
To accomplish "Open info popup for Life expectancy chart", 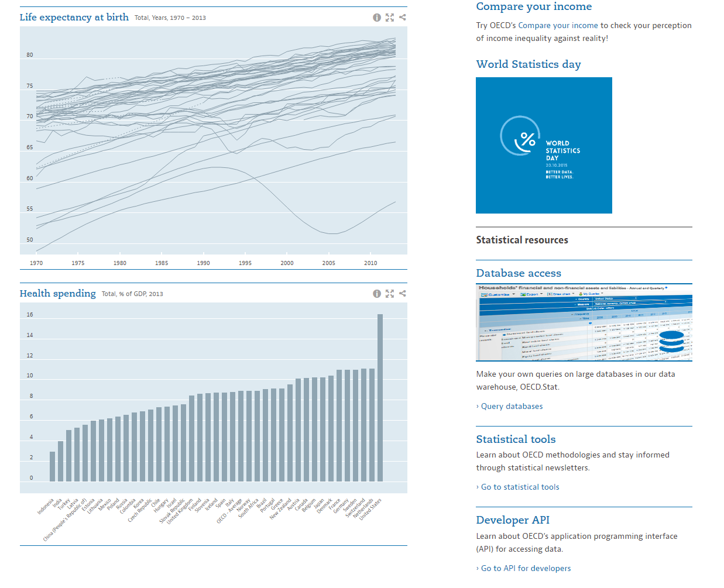I will [377, 18].
